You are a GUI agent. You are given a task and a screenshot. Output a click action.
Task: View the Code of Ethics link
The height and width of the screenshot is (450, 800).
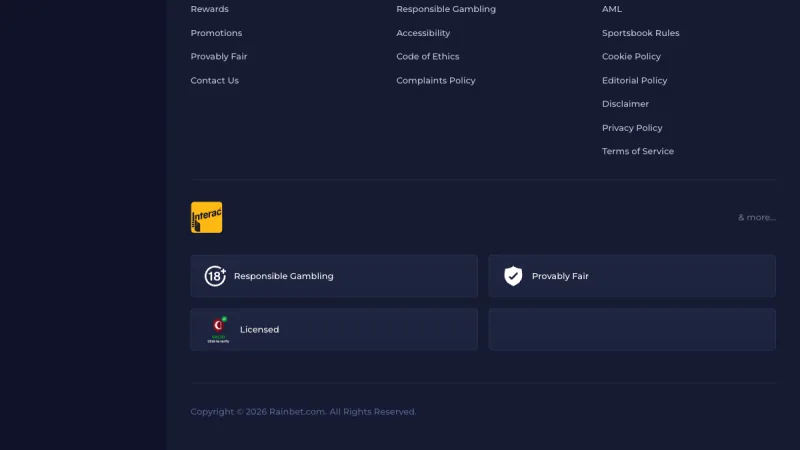coord(428,57)
